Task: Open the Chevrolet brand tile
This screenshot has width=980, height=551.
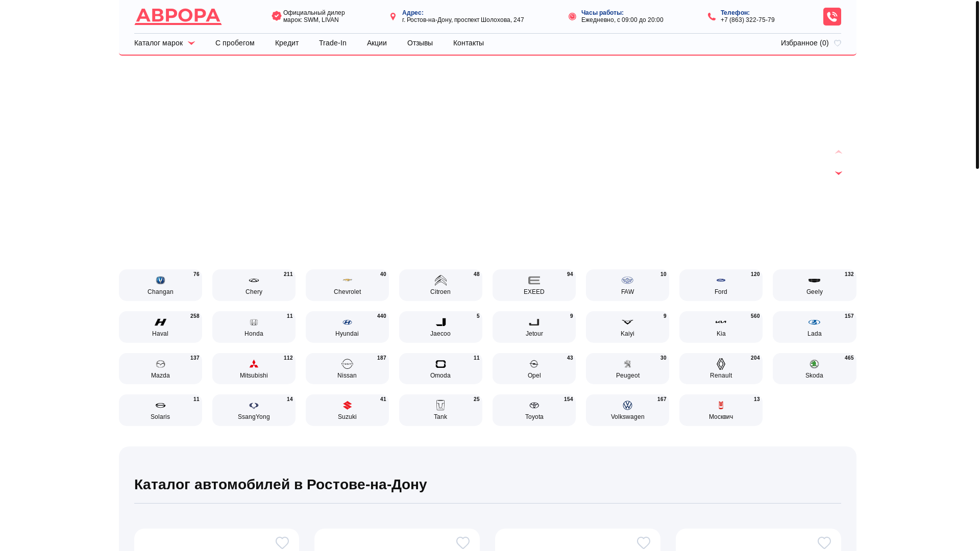Action: (x=347, y=285)
